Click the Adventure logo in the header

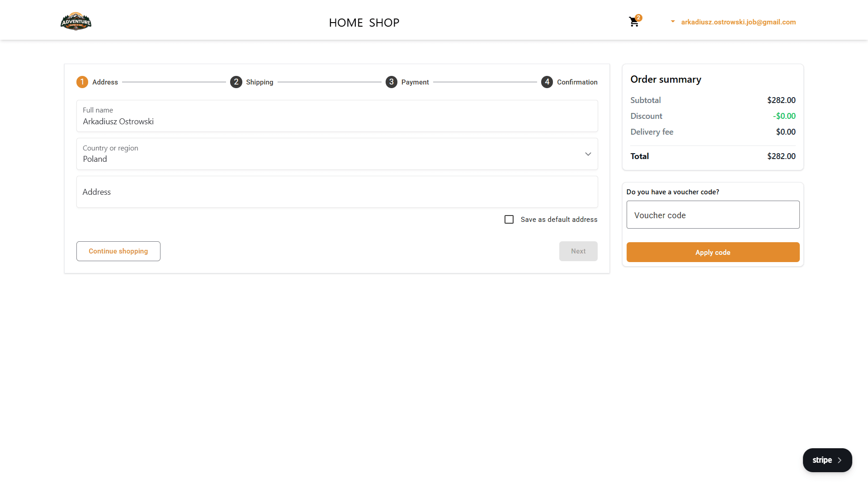(75, 21)
